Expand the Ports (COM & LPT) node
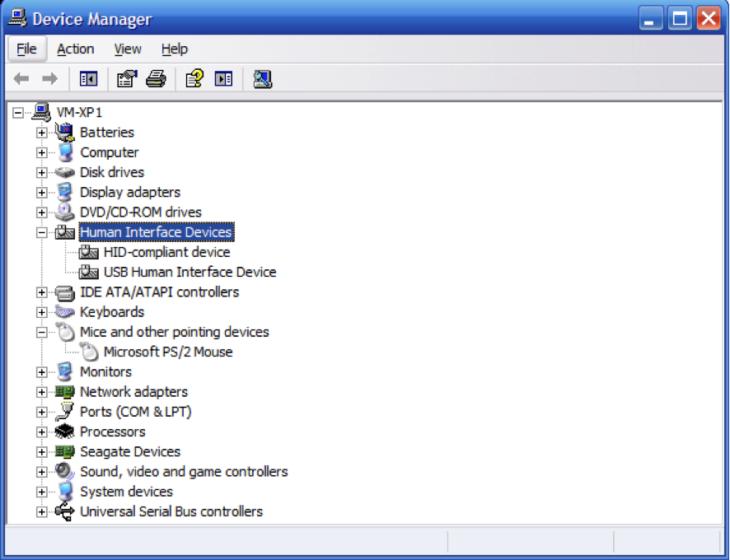The image size is (730, 560). (41, 412)
